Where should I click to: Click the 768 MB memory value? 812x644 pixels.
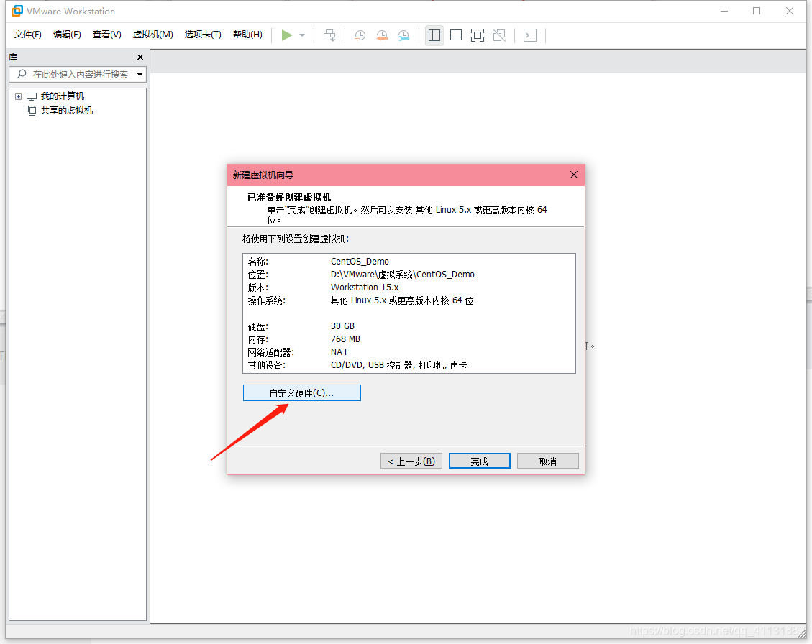(x=345, y=339)
